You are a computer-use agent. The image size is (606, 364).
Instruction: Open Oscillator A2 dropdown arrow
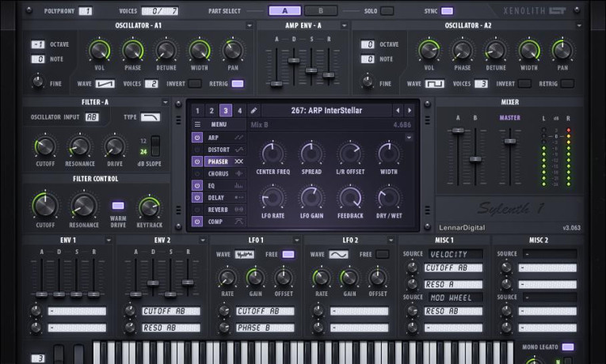click(579, 25)
